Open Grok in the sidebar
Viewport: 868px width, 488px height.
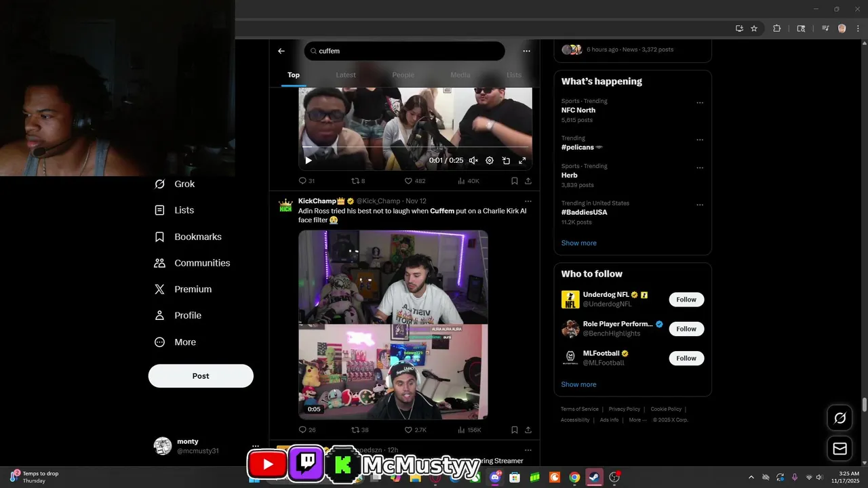(175, 184)
